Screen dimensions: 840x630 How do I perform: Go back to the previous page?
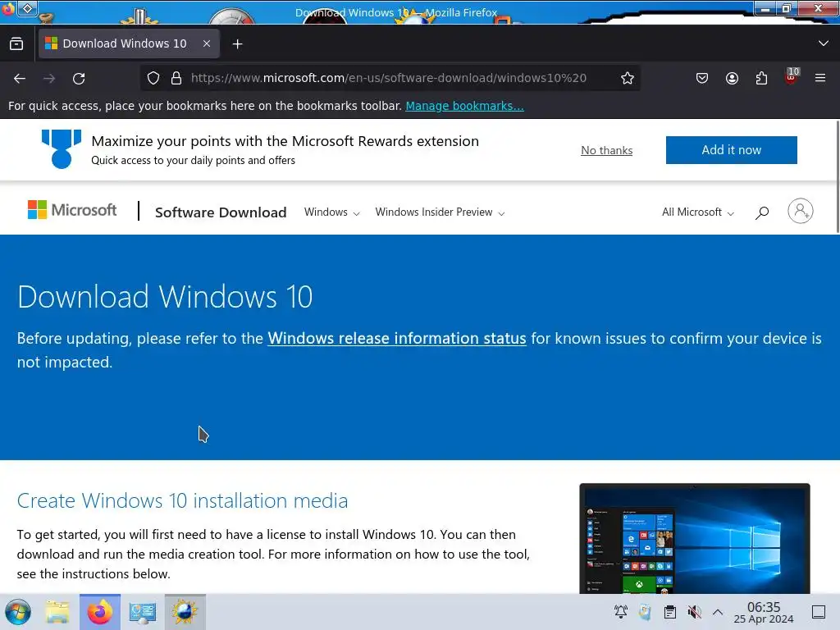(20, 78)
